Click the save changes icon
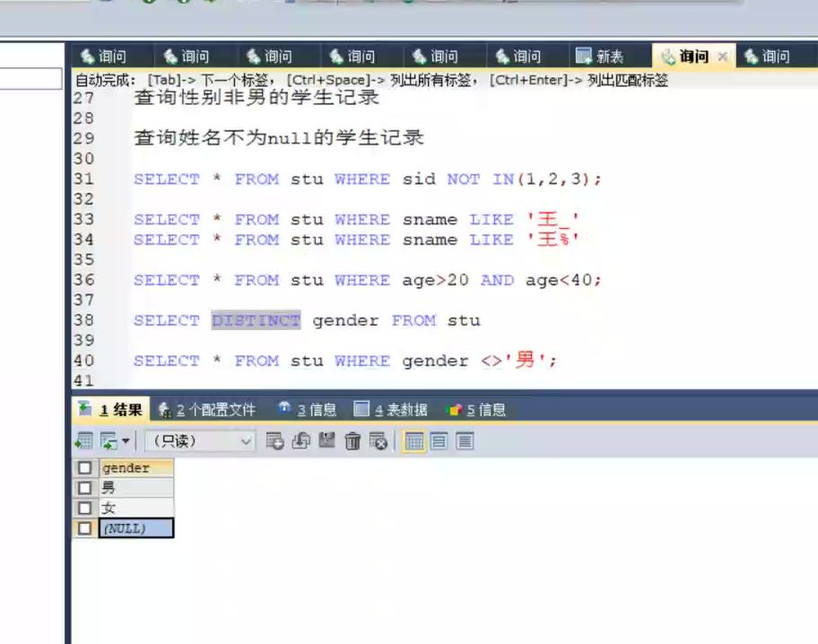Viewport: 818px width, 644px height. coord(327,440)
